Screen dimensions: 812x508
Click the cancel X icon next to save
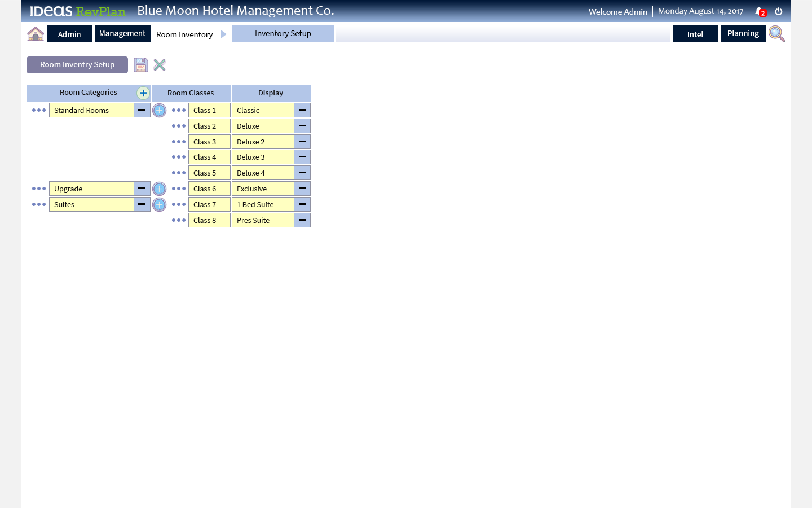[x=160, y=64]
